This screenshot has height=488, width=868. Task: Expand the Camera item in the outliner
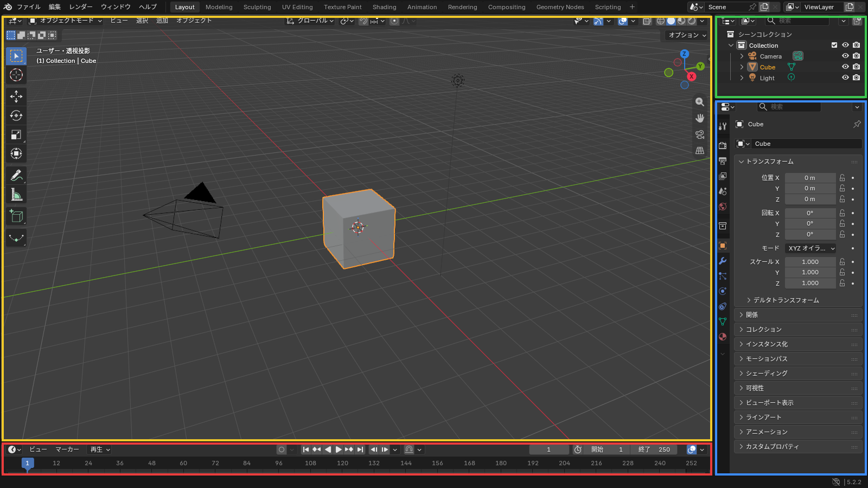pos(742,56)
